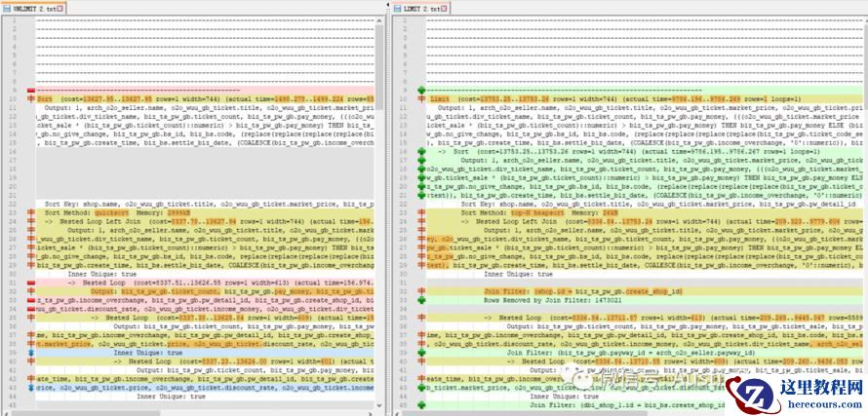Switch to the UNLIMIT 2.txt tab
Image resolution: width=868 pixels, height=416 pixels.
[x=36, y=7]
